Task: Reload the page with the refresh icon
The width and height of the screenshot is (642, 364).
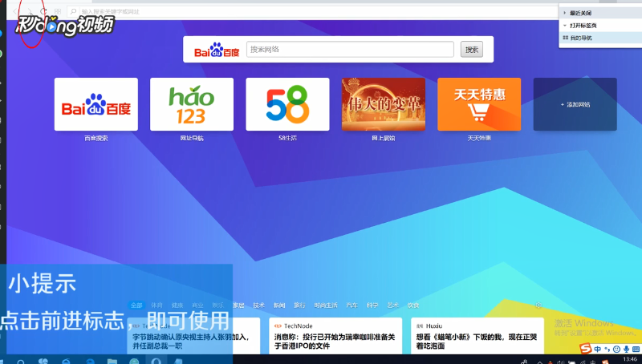Action: click(x=43, y=11)
